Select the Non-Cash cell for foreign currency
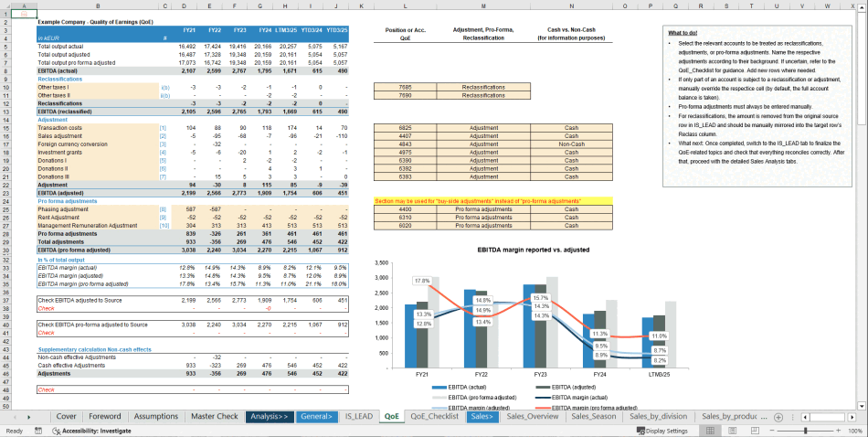Viewport: 868px width, 437px height. click(571, 144)
